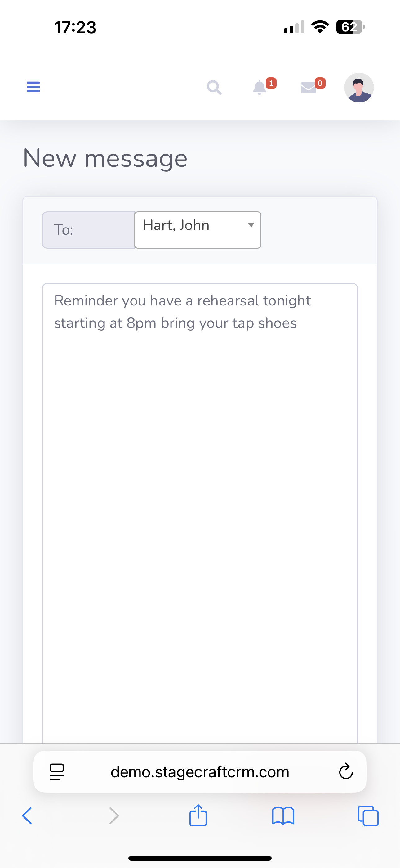The image size is (400, 868).
Task: Open the hamburger navigation menu
Action: [33, 87]
